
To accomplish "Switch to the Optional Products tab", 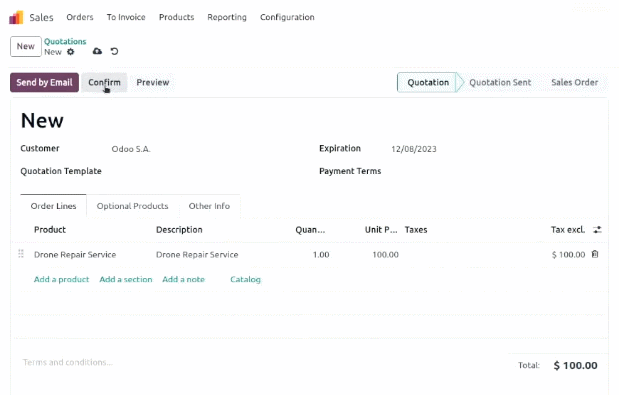I will (133, 206).
